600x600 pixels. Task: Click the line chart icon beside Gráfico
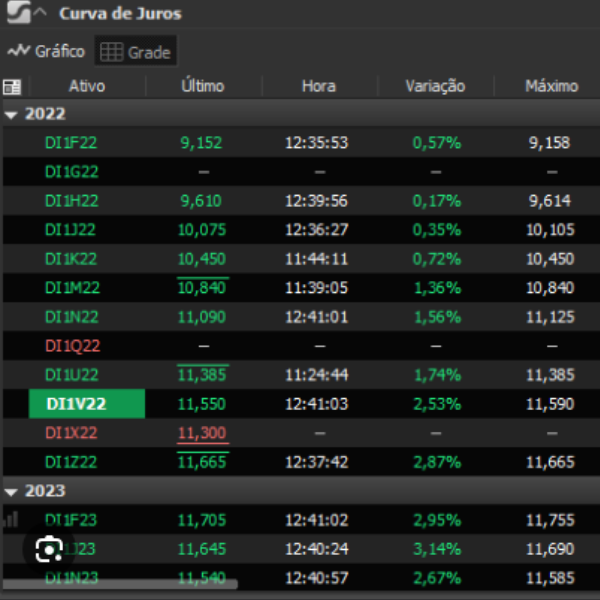[19, 51]
